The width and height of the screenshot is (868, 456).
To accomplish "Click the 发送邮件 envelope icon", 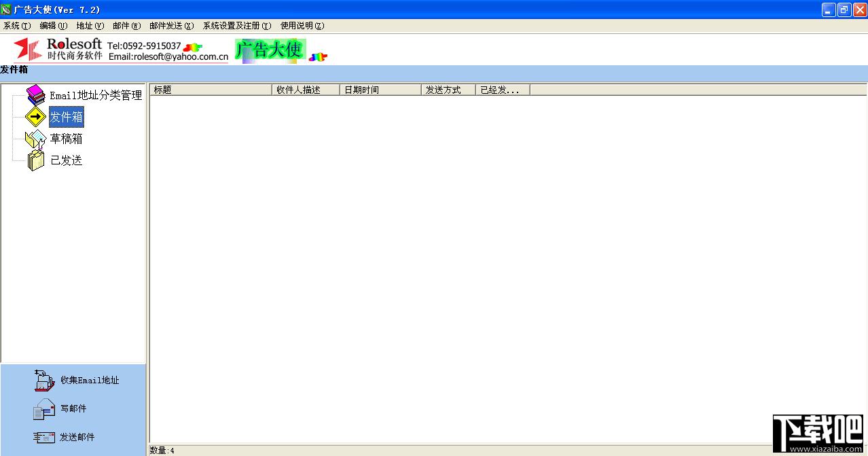I will [44, 437].
